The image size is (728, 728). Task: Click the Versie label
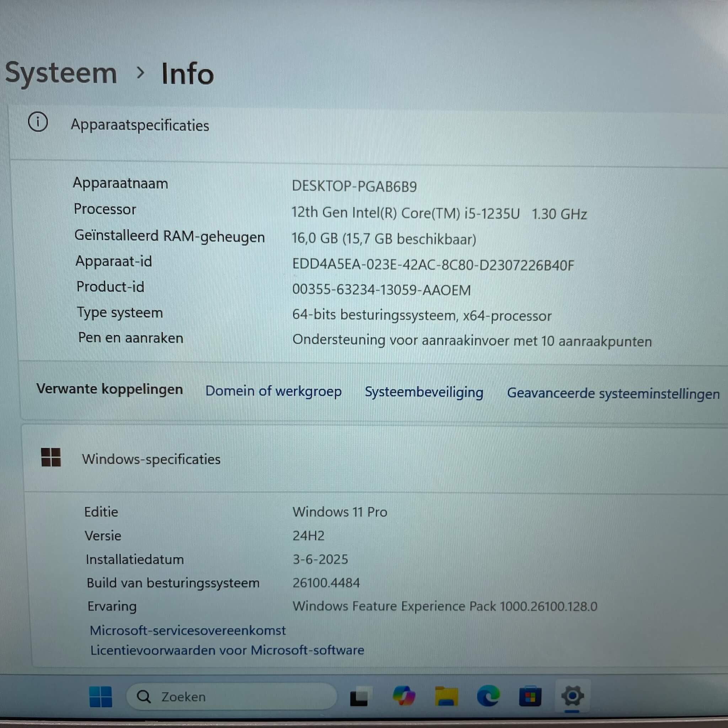[103, 535]
